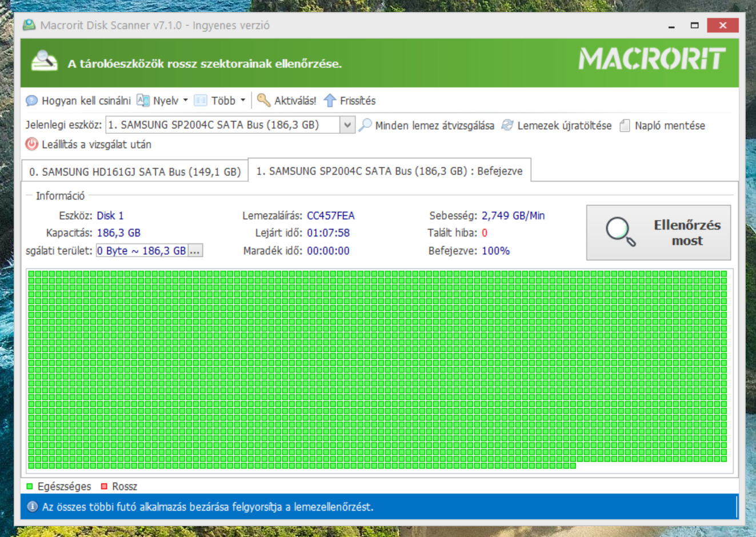Click the disk scanner icon in green banner
The image size is (756, 537).
(45, 61)
